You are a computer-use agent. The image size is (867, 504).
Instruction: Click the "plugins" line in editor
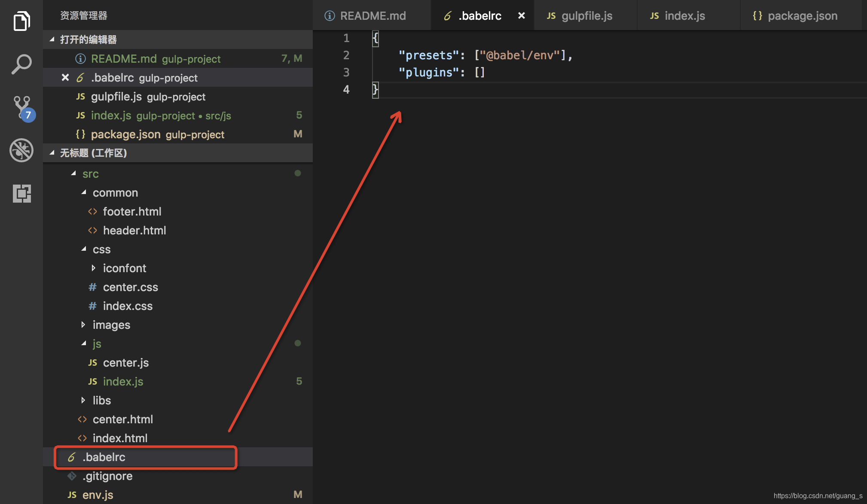[442, 73]
